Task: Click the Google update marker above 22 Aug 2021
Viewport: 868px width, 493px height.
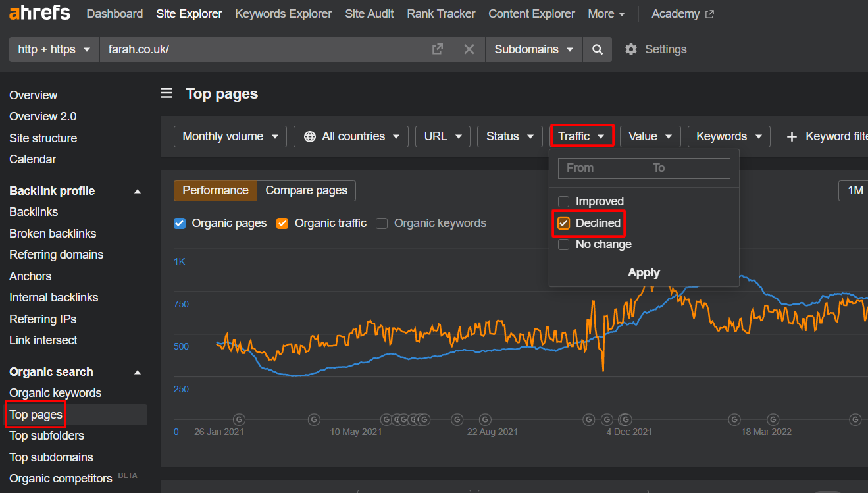Action: click(x=485, y=419)
